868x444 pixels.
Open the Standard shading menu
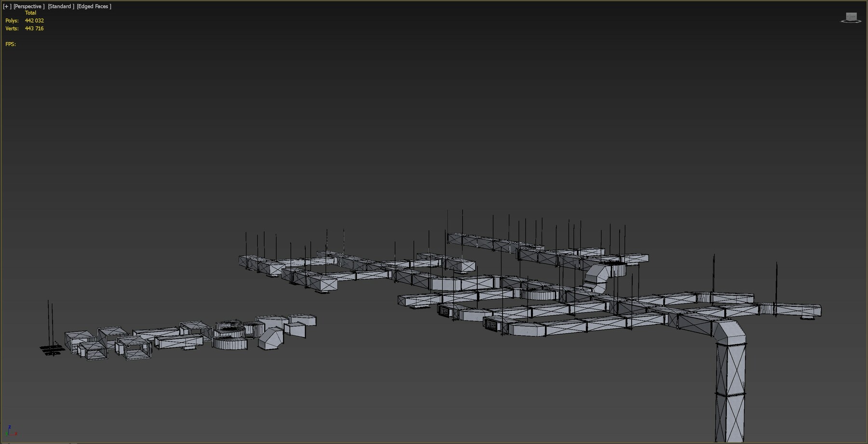click(61, 6)
